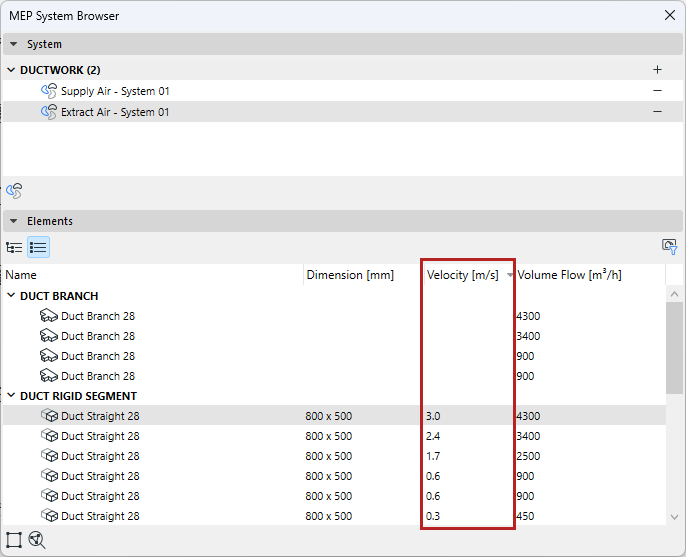Add a new ductwork system with plus

pos(657,70)
